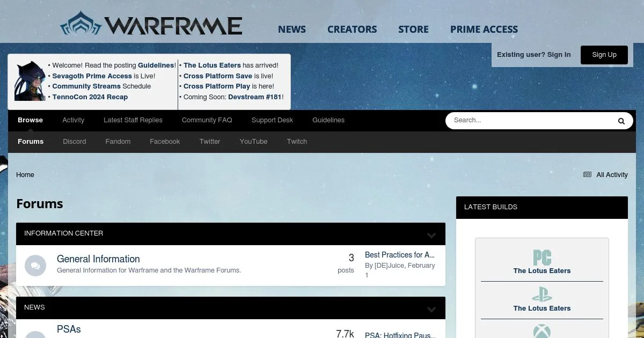Collapse the Information Center category chevron
Viewport: 644px width, 338px height.
[x=431, y=235]
